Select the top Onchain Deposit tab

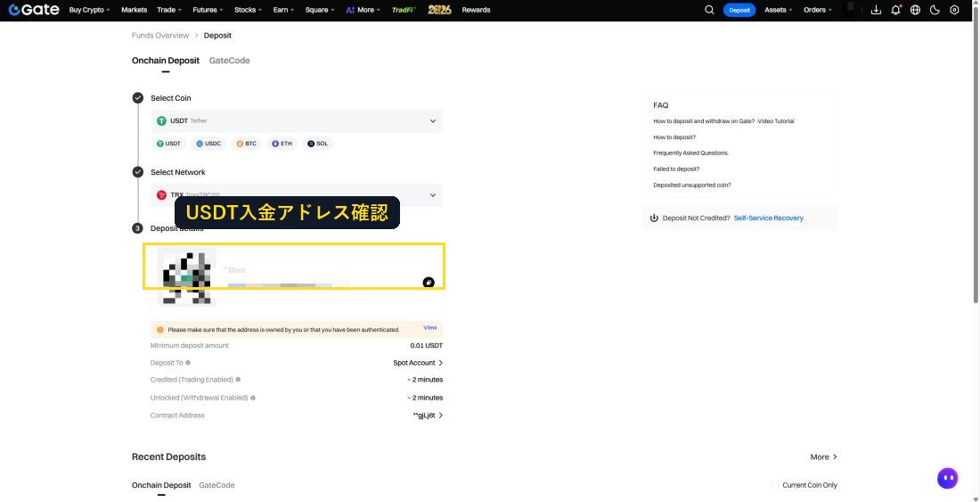[x=166, y=61]
